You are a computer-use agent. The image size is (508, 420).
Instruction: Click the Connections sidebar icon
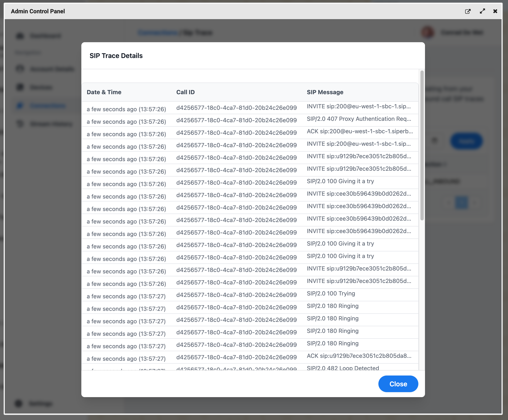(x=20, y=106)
